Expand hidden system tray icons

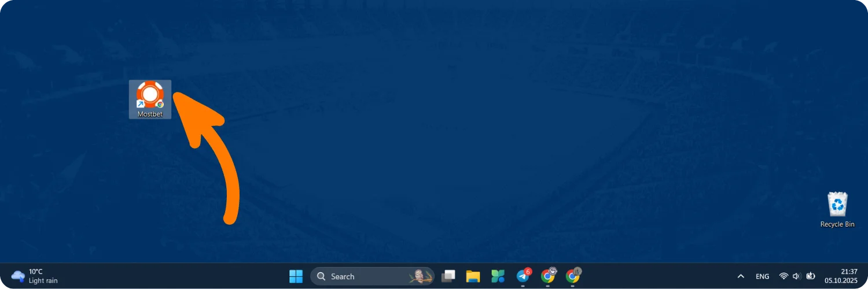(740, 276)
